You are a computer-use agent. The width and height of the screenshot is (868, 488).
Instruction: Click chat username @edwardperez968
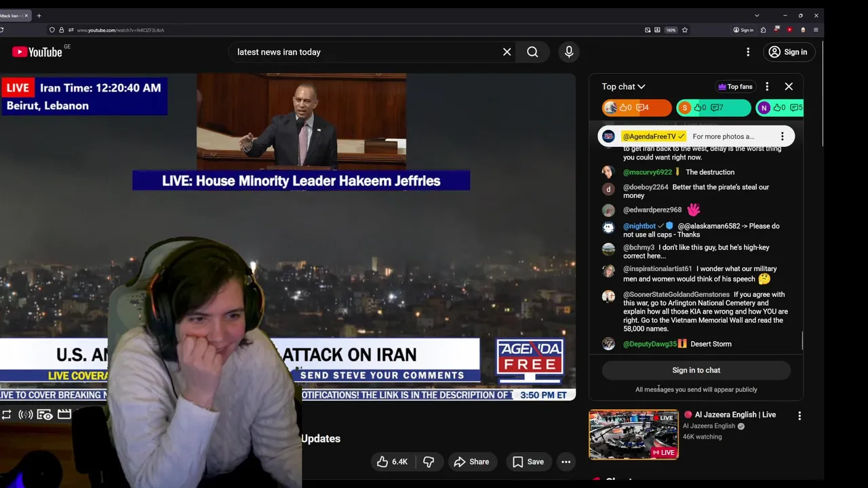tap(652, 210)
